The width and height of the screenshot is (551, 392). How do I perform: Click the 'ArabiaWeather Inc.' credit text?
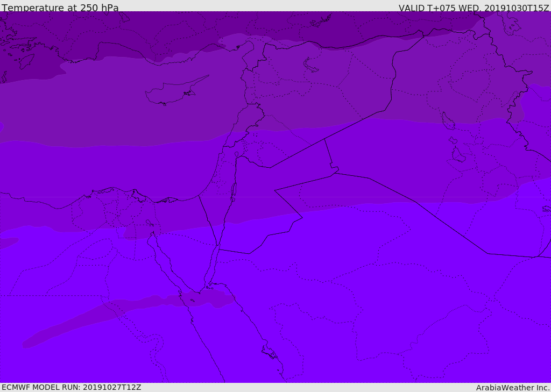tap(513, 388)
